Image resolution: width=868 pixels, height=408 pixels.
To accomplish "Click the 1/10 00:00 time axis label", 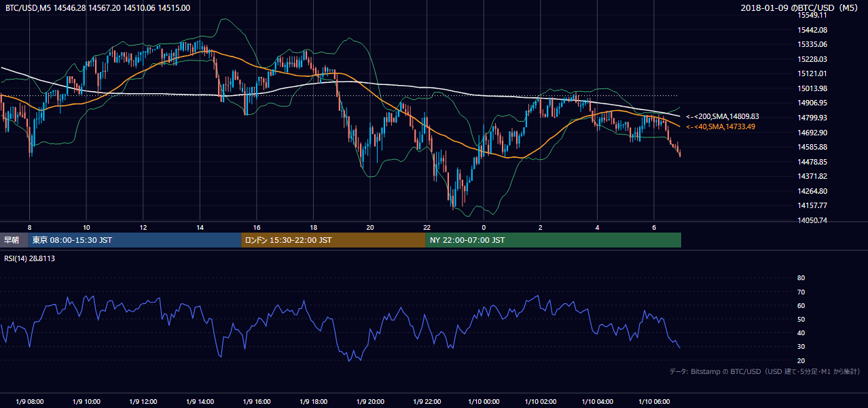I will 483,402.
